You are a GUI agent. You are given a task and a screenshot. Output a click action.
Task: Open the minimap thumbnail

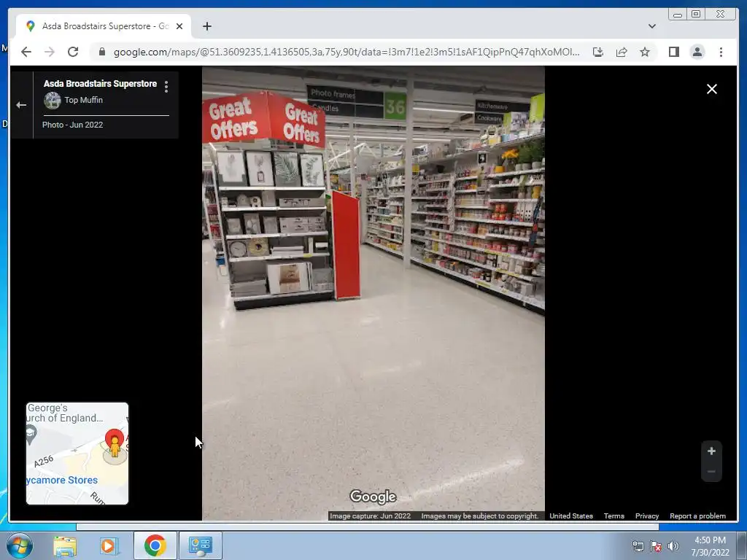coord(77,454)
